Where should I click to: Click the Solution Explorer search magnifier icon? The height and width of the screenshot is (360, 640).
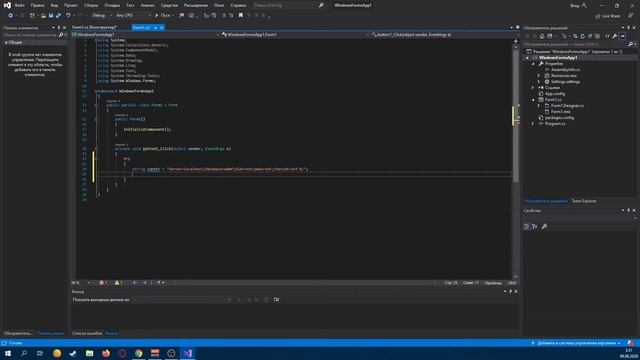coord(630,44)
